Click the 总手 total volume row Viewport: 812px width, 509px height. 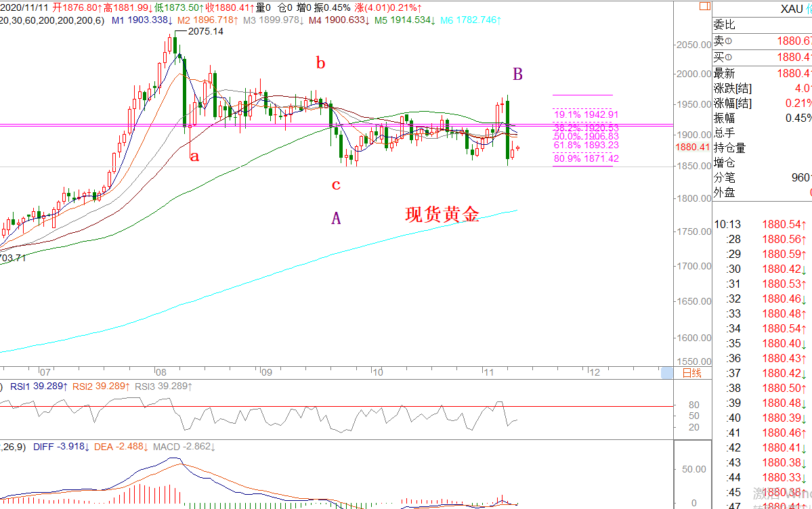coord(763,133)
